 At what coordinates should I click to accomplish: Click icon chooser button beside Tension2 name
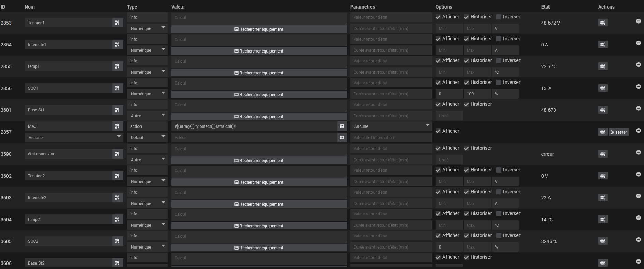tap(117, 176)
